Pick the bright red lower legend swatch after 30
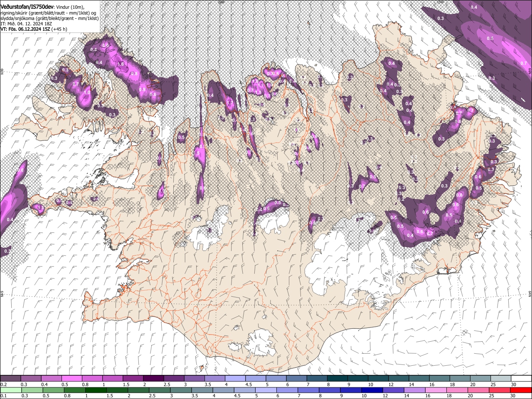532x399 pixels. click(521, 390)
